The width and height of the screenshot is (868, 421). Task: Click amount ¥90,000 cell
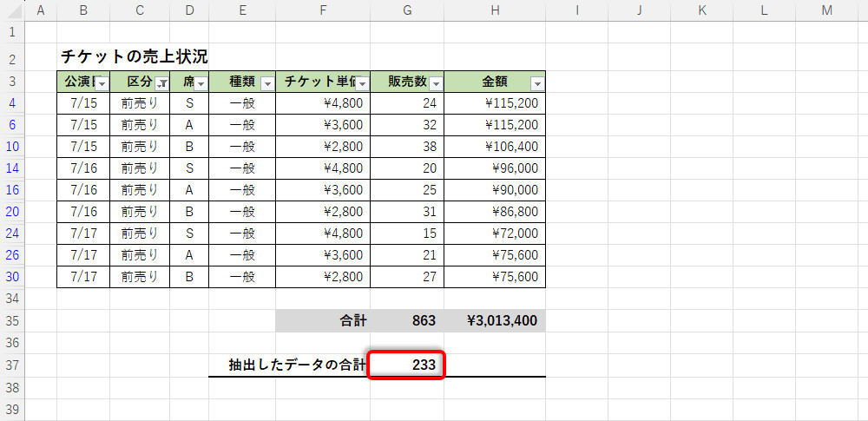495,190
